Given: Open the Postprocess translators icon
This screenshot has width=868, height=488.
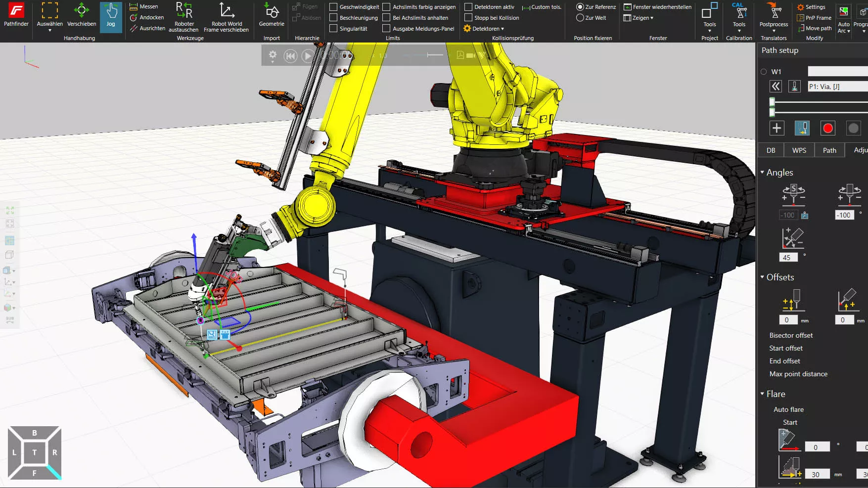Looking at the screenshot, I should (x=774, y=15).
